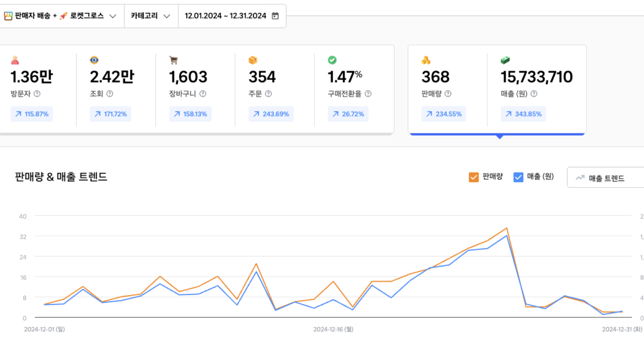Click the horizontal scrollbar under the metrics cards
644x346 pixels.
tap(196, 134)
